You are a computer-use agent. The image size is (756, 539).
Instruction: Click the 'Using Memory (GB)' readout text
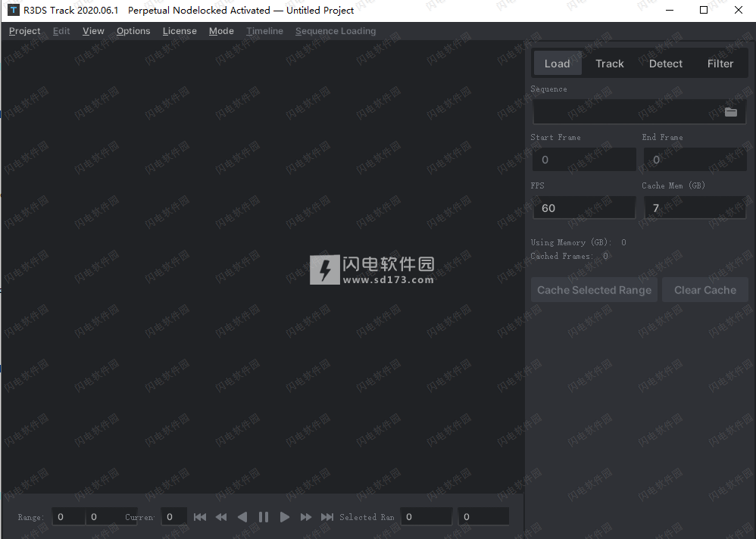pos(578,242)
